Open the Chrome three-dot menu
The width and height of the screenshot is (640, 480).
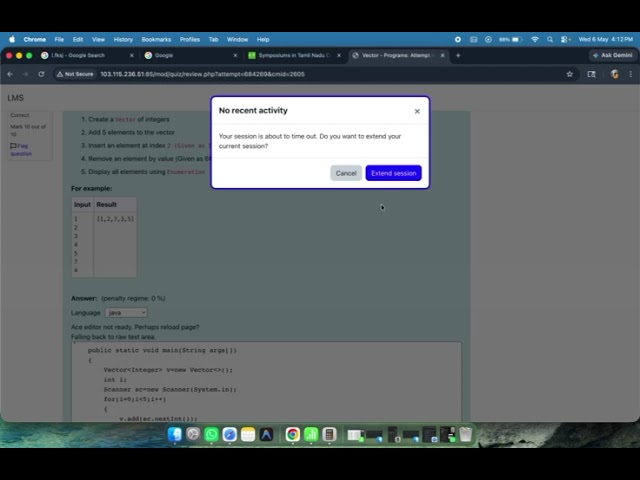pyautogui.click(x=631, y=74)
